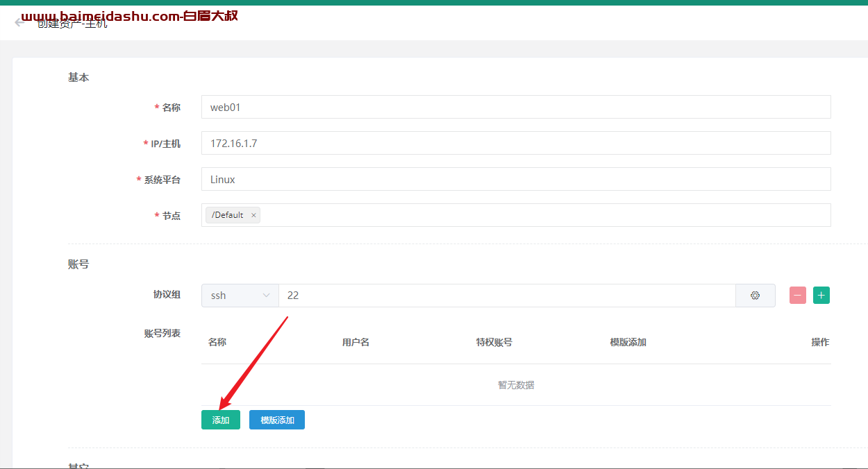868x469 pixels.
Task: Click inside the 节点 selection field
Action: coord(516,215)
